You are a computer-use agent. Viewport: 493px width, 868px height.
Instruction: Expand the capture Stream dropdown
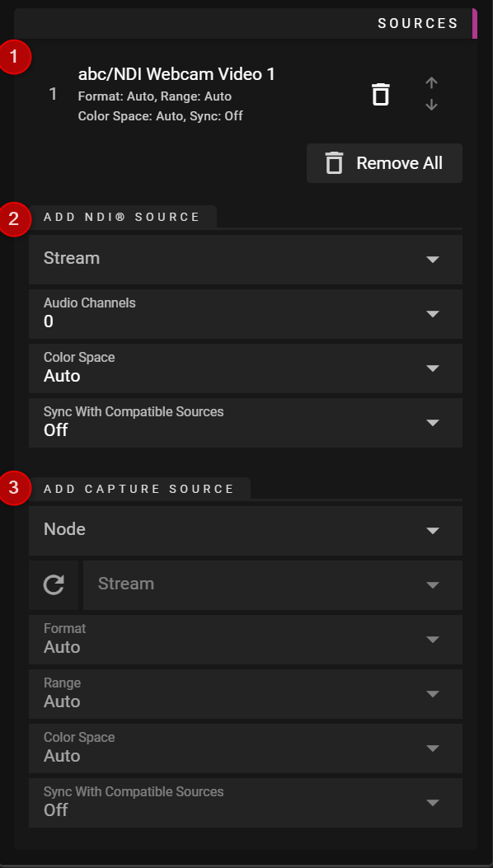(273, 584)
